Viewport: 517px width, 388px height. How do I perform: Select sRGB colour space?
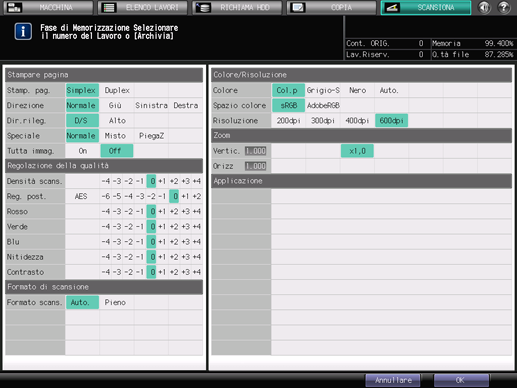coord(288,105)
